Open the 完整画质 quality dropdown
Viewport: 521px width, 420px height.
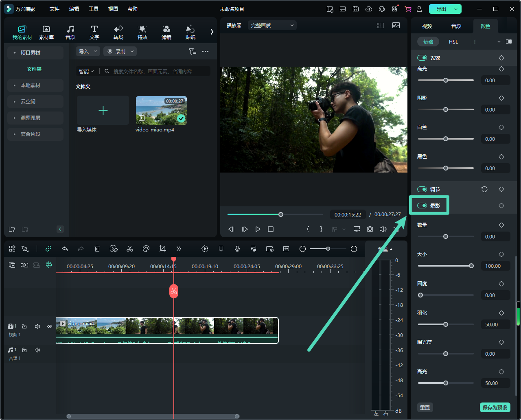coord(272,25)
